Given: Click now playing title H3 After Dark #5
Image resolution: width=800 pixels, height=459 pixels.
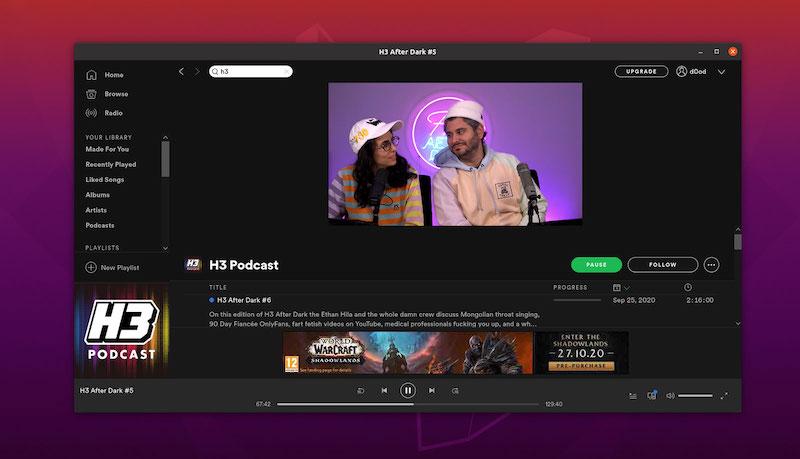Looking at the screenshot, I should click(106, 390).
